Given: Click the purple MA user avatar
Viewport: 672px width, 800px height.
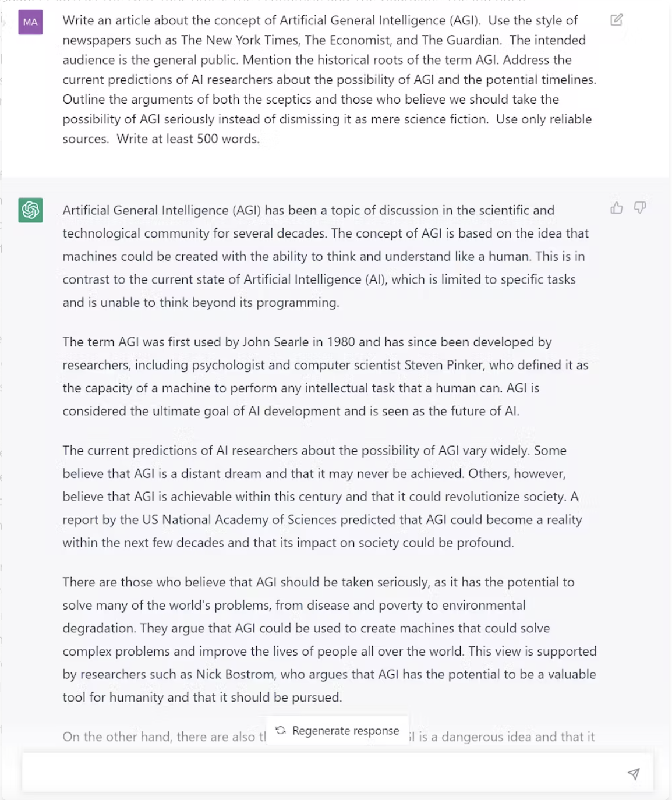Looking at the screenshot, I should (x=30, y=23).
